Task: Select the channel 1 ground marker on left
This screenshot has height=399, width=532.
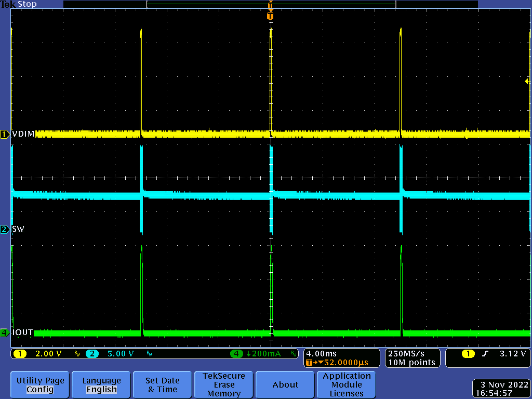Action: click(x=4, y=134)
